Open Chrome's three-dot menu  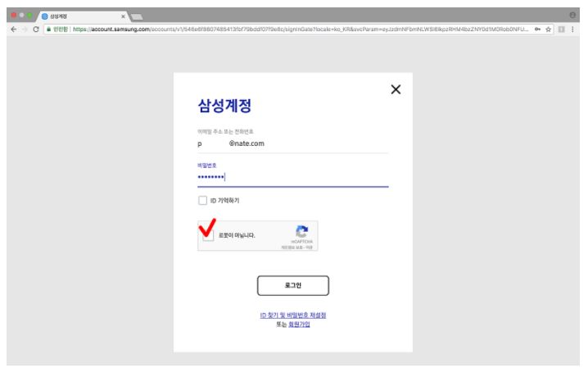coord(572,30)
